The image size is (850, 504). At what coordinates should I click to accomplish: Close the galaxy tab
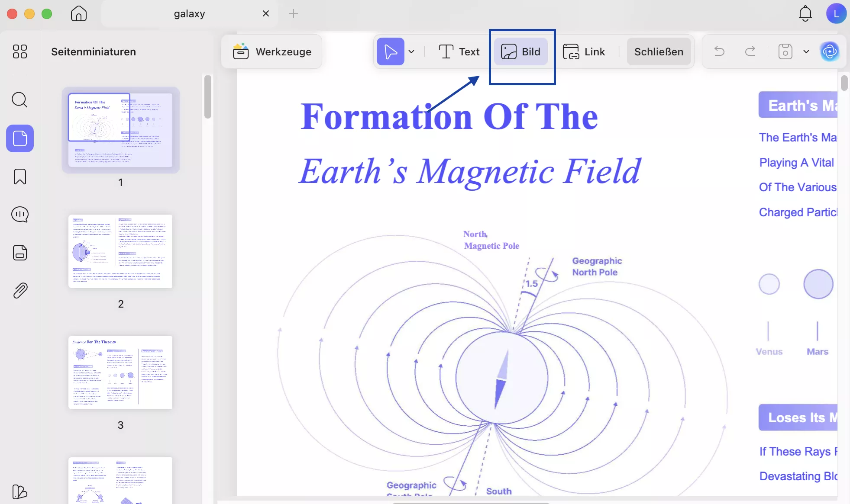[266, 13]
